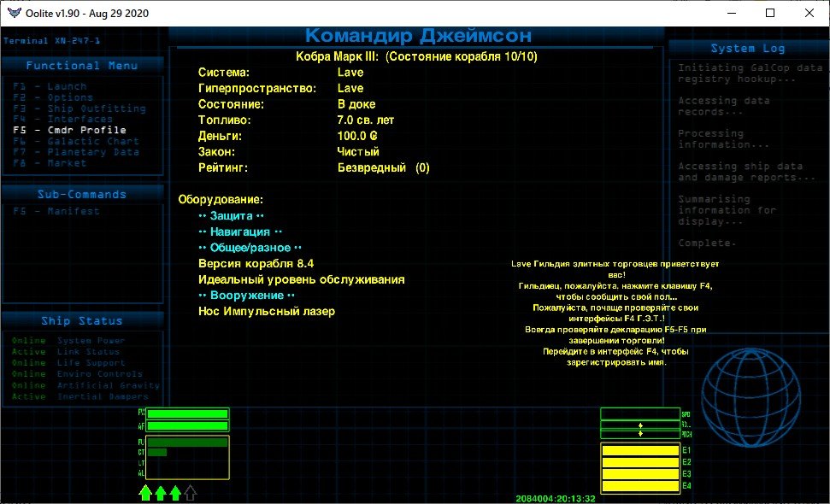Click the empty gray missile arrow
This screenshot has width=830, height=504.
point(190,492)
